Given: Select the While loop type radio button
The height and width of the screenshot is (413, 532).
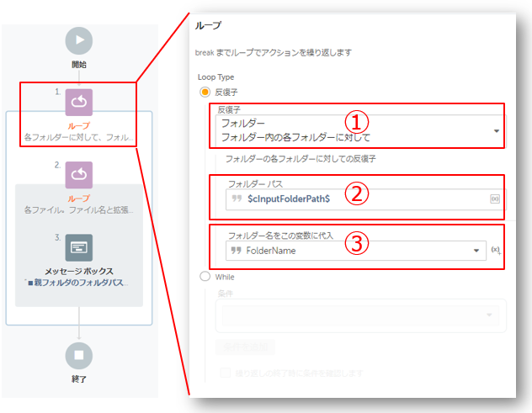Looking at the screenshot, I should tap(205, 277).
